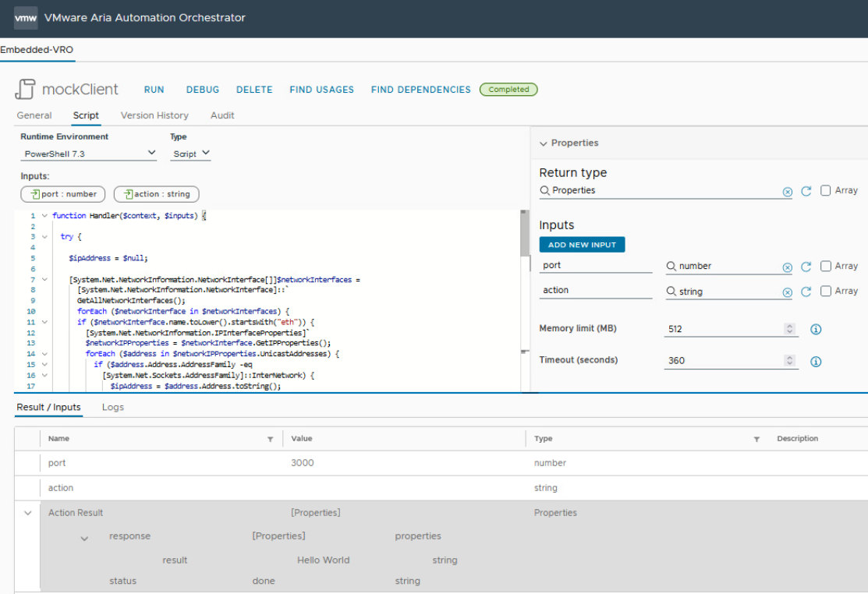Click FIND USAGES
The width and height of the screenshot is (868, 594).
pos(321,90)
